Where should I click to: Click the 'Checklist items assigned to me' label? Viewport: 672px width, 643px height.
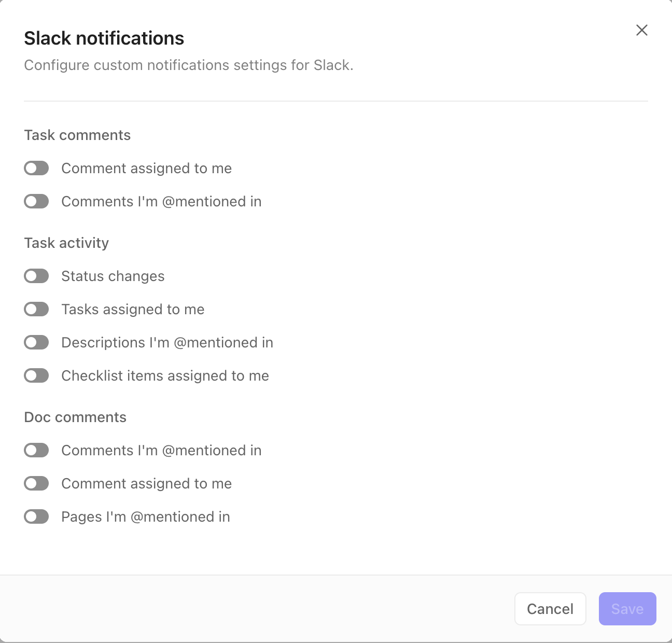point(165,375)
